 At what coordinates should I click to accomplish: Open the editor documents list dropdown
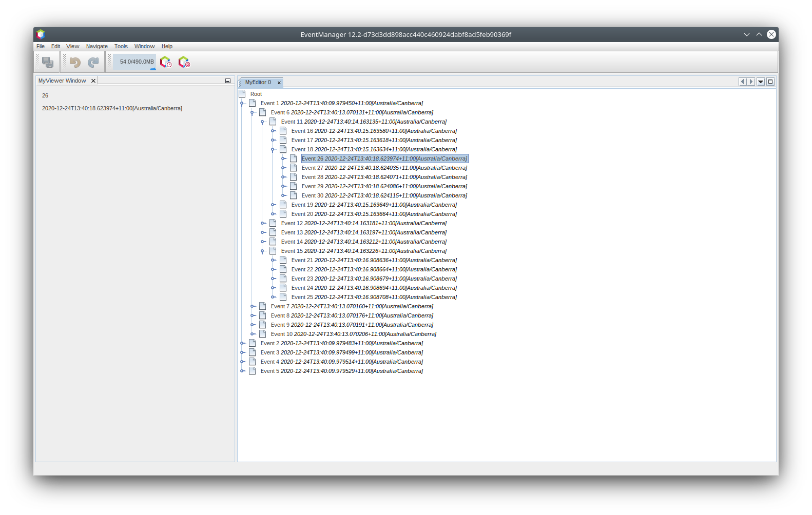pos(761,82)
